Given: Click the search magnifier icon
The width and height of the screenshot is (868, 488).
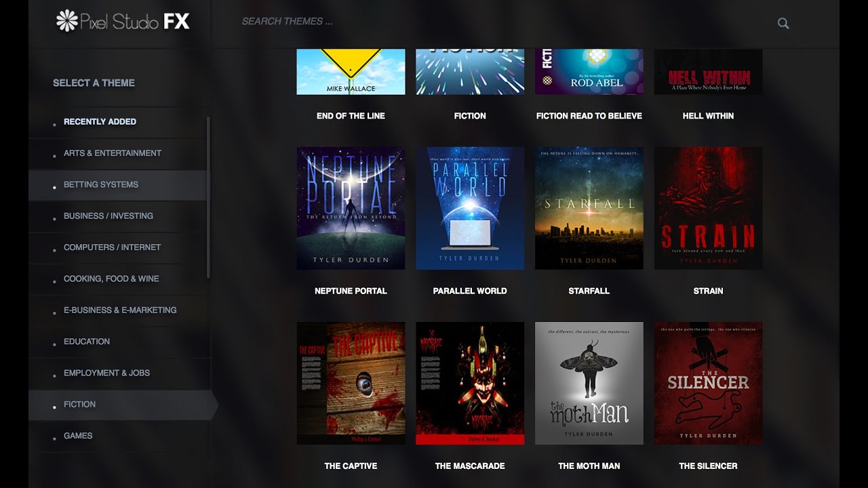Looking at the screenshot, I should 783,23.
